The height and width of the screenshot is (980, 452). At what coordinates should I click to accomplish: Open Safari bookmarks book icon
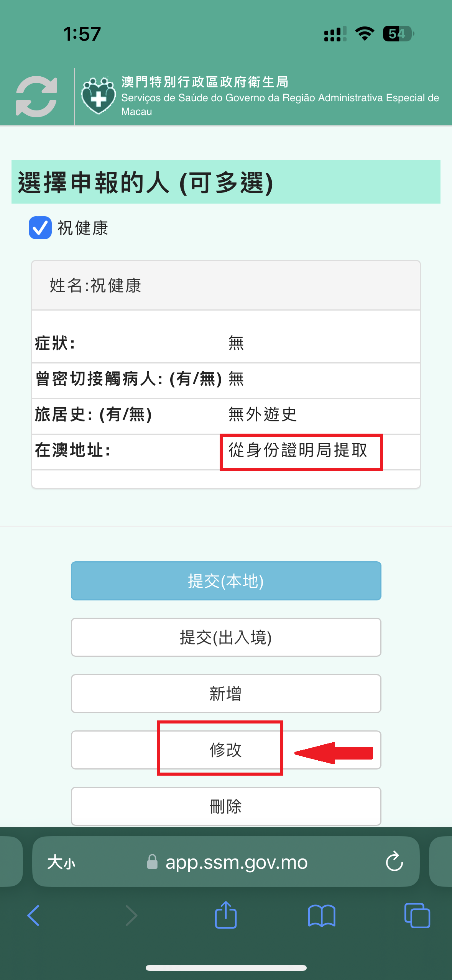click(x=322, y=916)
